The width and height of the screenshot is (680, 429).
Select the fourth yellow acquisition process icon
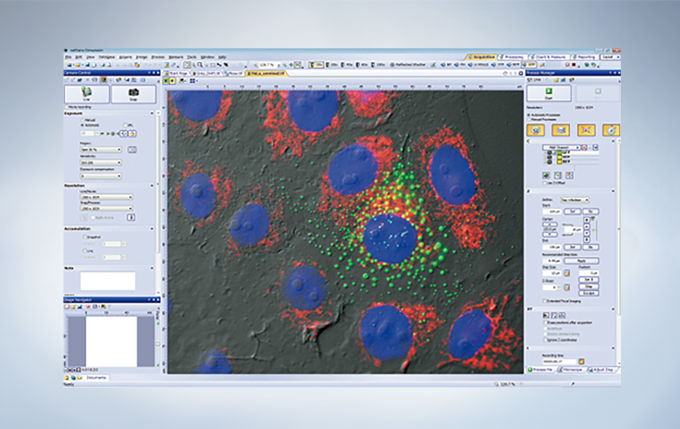click(611, 129)
